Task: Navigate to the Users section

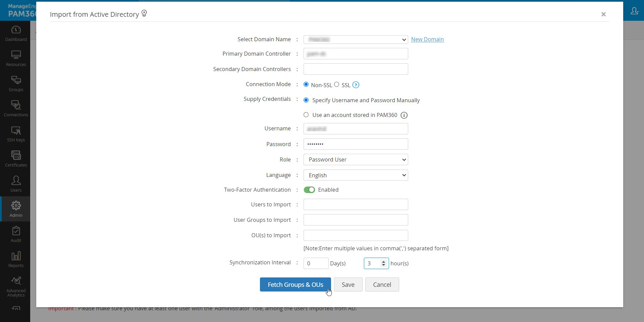Action: click(x=15, y=184)
